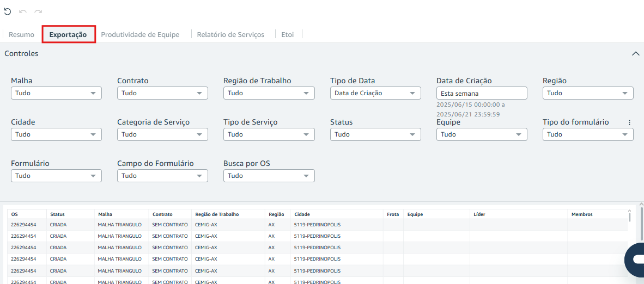
Task: Open the Busca por OS dropdown
Action: (269, 176)
